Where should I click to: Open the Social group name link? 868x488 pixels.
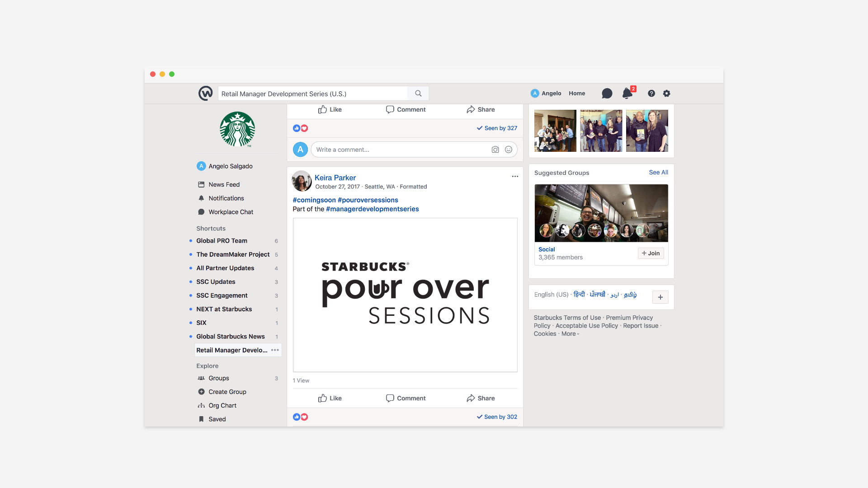(x=547, y=249)
